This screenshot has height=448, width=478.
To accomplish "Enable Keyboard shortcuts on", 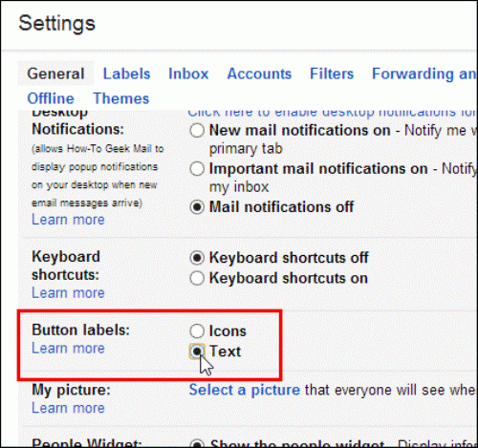I will coord(197,278).
